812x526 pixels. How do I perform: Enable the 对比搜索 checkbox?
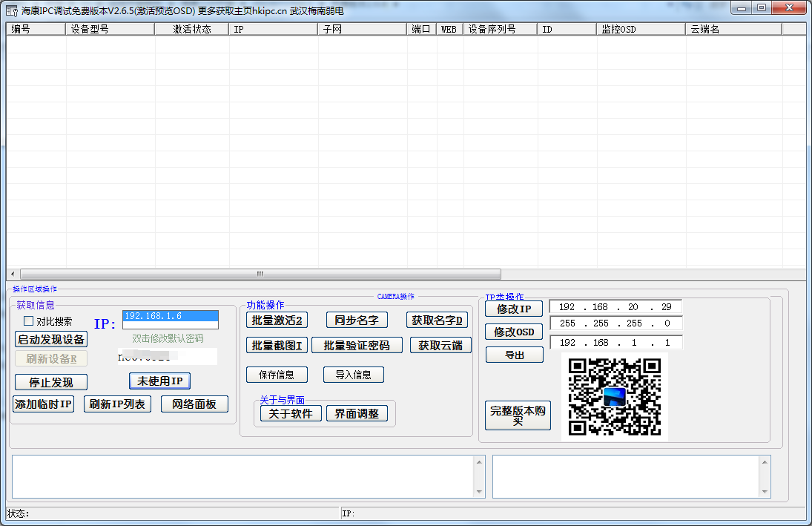click(29, 321)
